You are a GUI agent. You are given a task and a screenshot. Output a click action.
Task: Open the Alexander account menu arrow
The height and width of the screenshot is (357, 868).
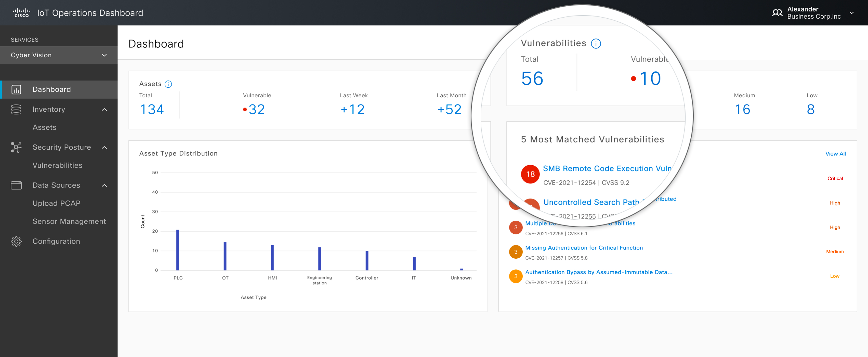click(x=851, y=13)
